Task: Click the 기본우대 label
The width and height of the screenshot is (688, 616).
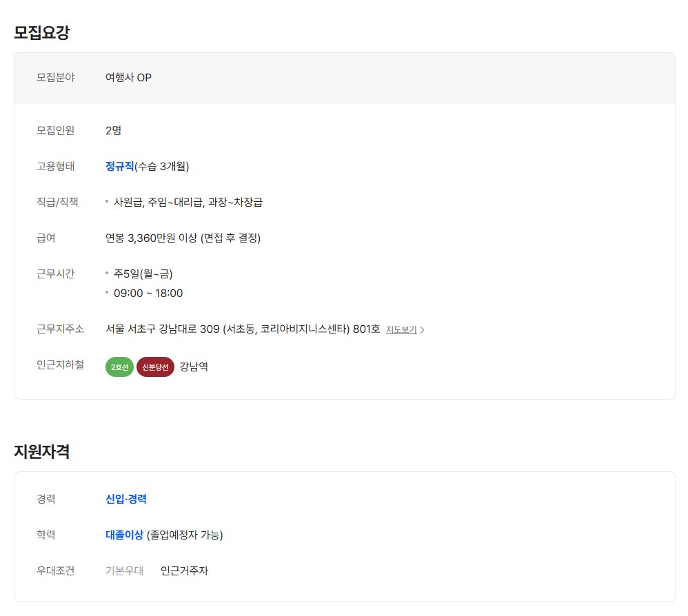Action: pyautogui.click(x=124, y=571)
